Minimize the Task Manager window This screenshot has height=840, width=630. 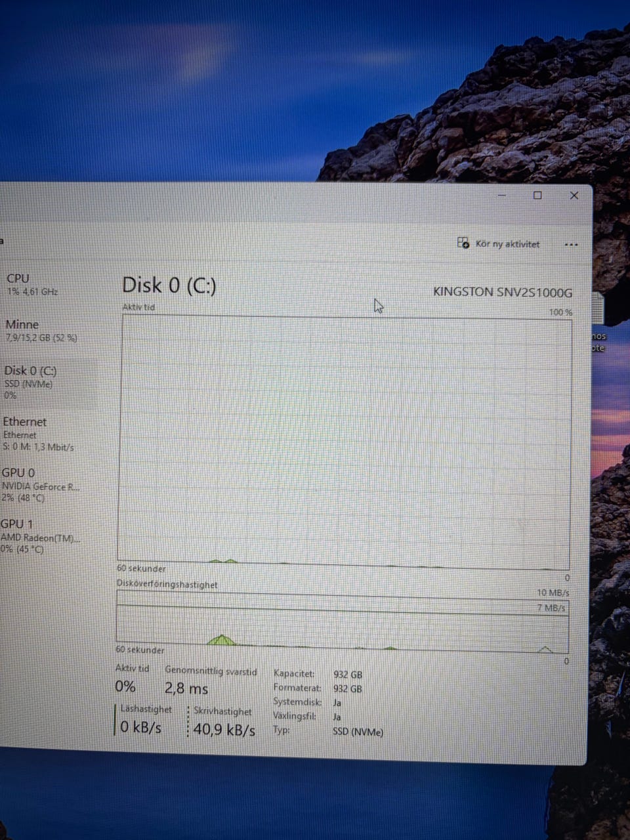click(x=503, y=195)
